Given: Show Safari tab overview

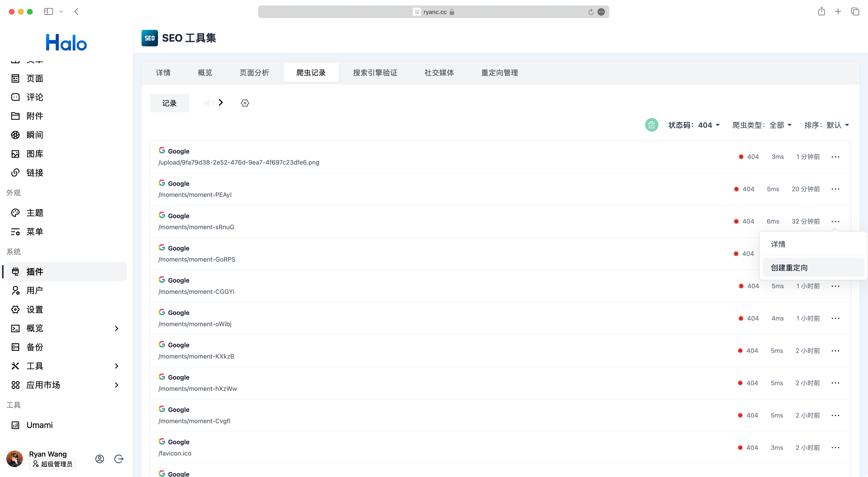Looking at the screenshot, I should click(855, 12).
